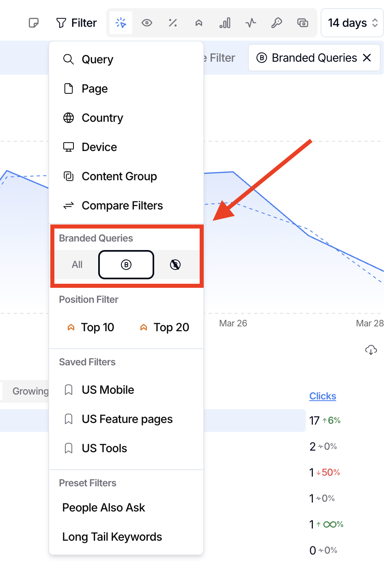The image size is (392, 561).
Task: Select All in Branded Queries toggle
Action: coord(77,265)
